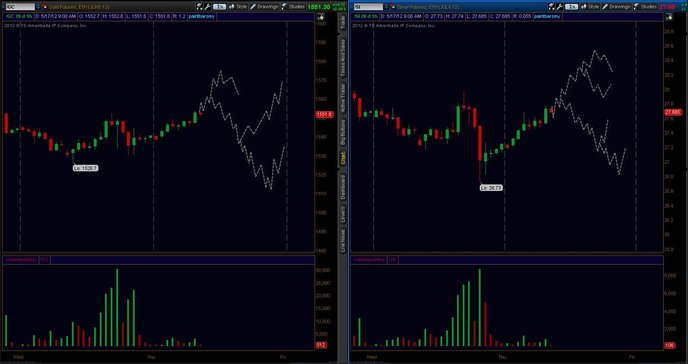Open the wrench chart settings on the gold chart
This screenshot has width=688, height=364.
[208, 7]
